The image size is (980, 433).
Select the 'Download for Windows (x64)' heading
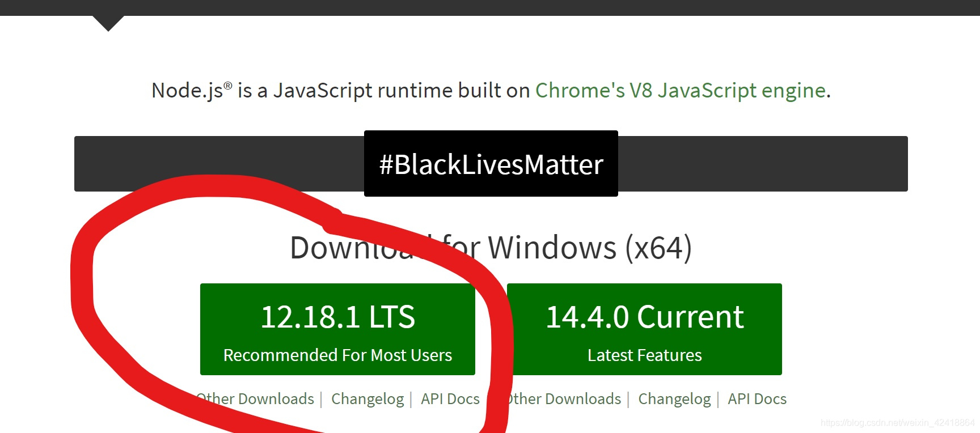491,248
